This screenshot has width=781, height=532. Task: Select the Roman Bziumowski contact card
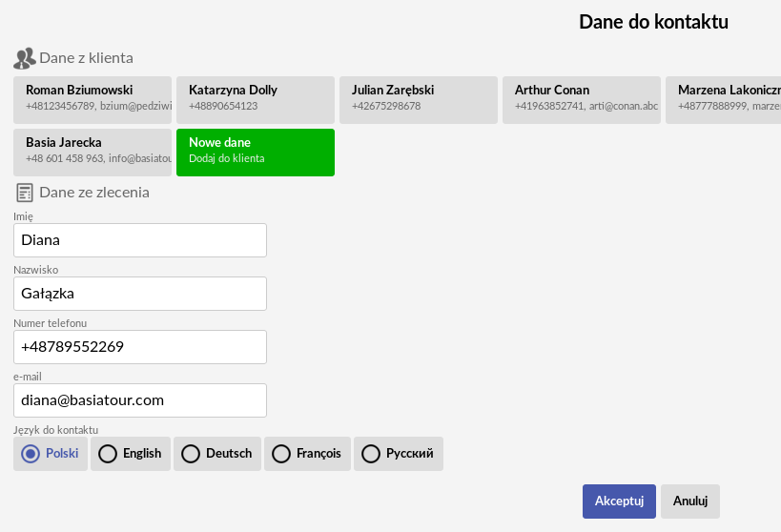tap(92, 100)
